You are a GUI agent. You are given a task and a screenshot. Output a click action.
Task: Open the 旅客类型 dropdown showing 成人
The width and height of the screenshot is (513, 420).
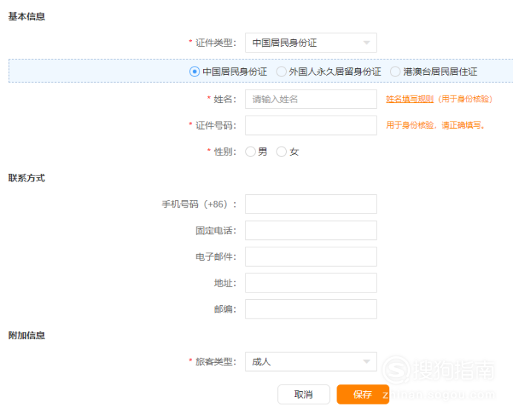click(311, 361)
